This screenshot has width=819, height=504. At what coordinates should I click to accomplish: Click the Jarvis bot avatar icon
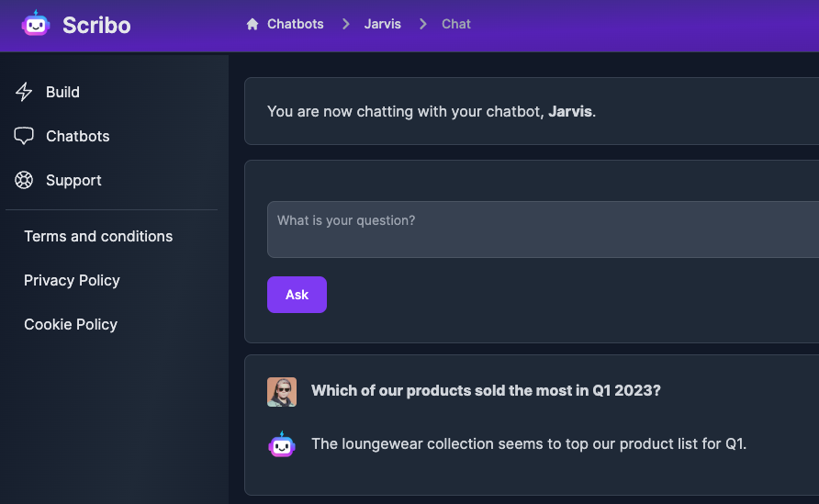[282, 444]
